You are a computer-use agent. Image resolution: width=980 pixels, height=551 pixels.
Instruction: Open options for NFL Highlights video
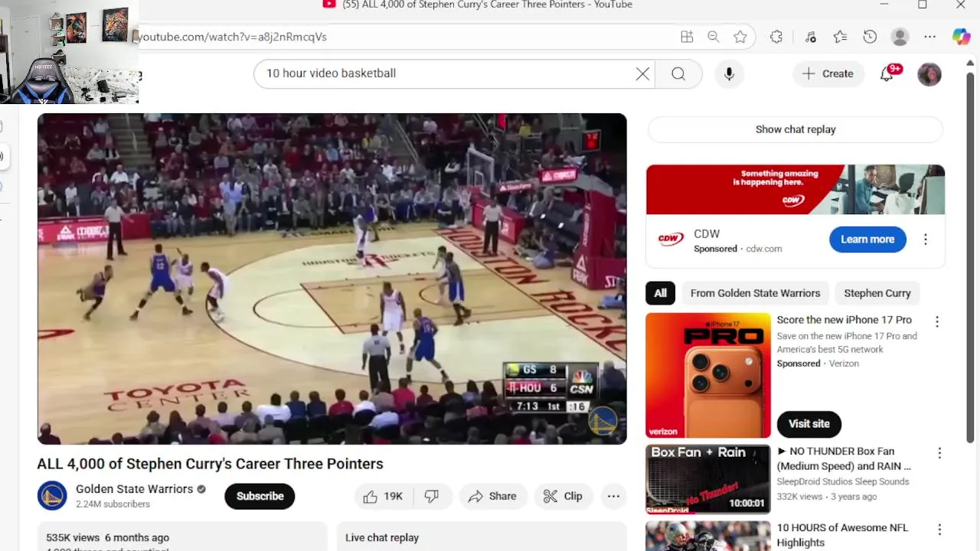939,530
